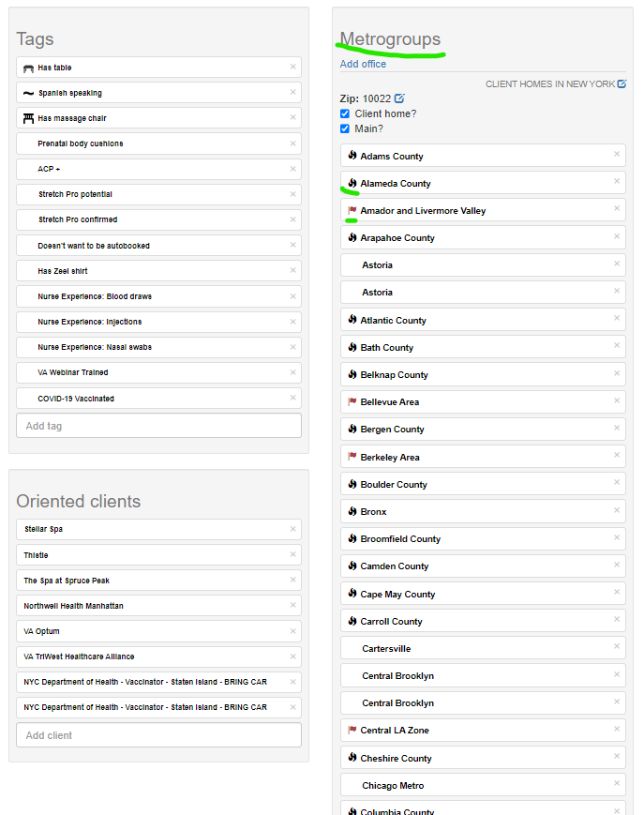
Task: Click into the Add client field
Action: [x=158, y=735]
